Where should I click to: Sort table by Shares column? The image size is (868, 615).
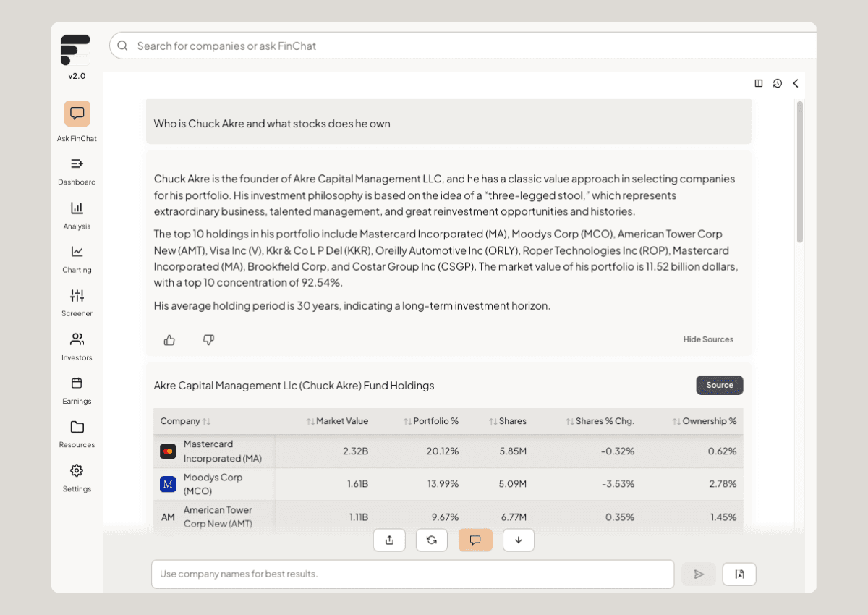(507, 421)
